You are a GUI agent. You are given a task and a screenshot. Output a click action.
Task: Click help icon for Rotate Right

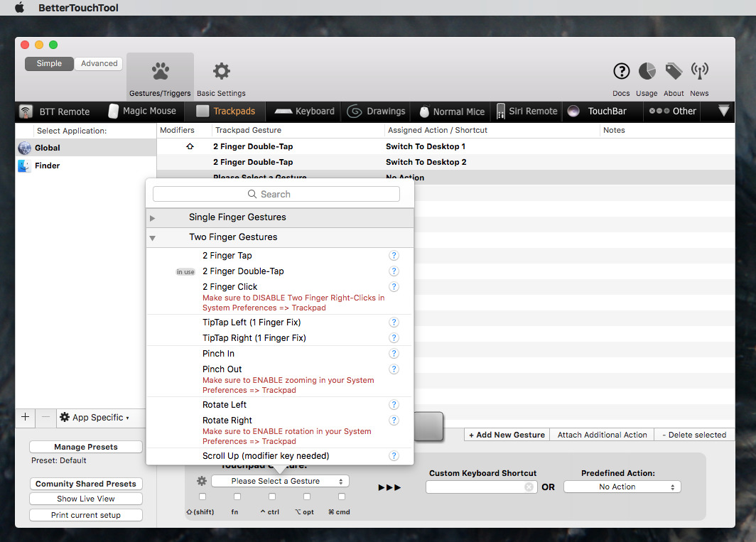click(394, 421)
